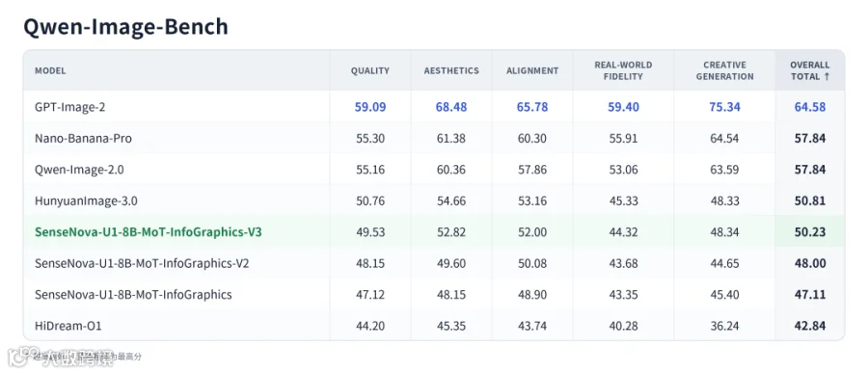Select GPT-Image-2 creative generation score 75.34

coord(724,107)
